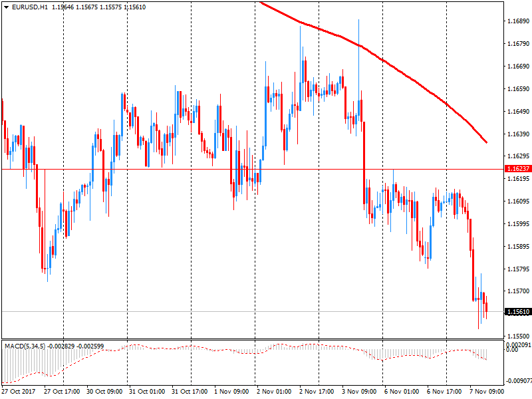This screenshot has height=399, width=532.
Task: Click the 1.16195 price axis label
Action: 518,178
